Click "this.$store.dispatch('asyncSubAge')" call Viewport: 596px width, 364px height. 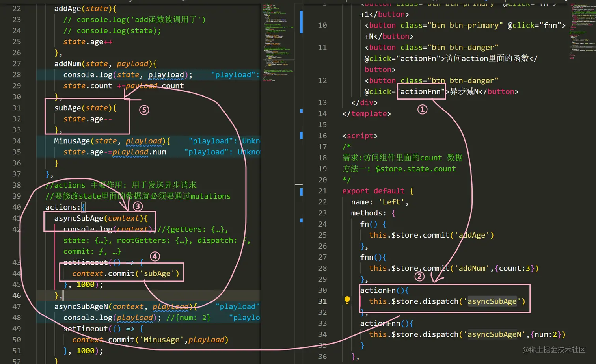447,301
